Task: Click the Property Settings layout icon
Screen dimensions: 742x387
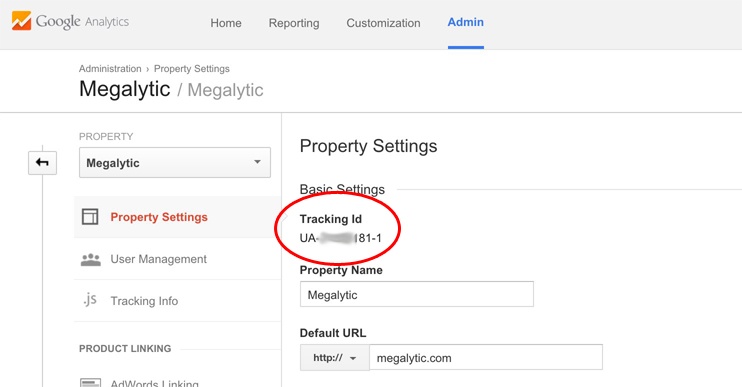Action: (x=90, y=217)
